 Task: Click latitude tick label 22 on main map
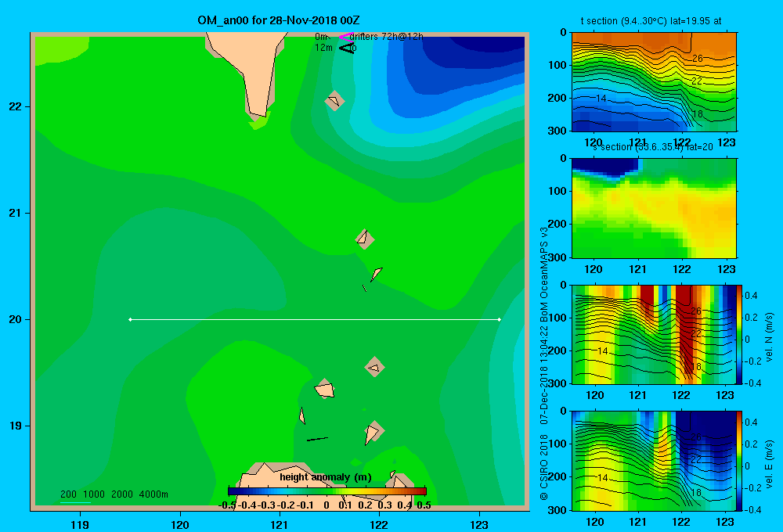[x=16, y=107]
